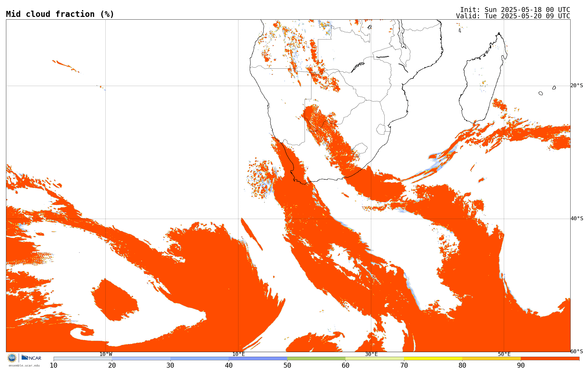Viewport: 588px width, 369px height.
Task: Click the 20°S latitude label
Action: 577,86
